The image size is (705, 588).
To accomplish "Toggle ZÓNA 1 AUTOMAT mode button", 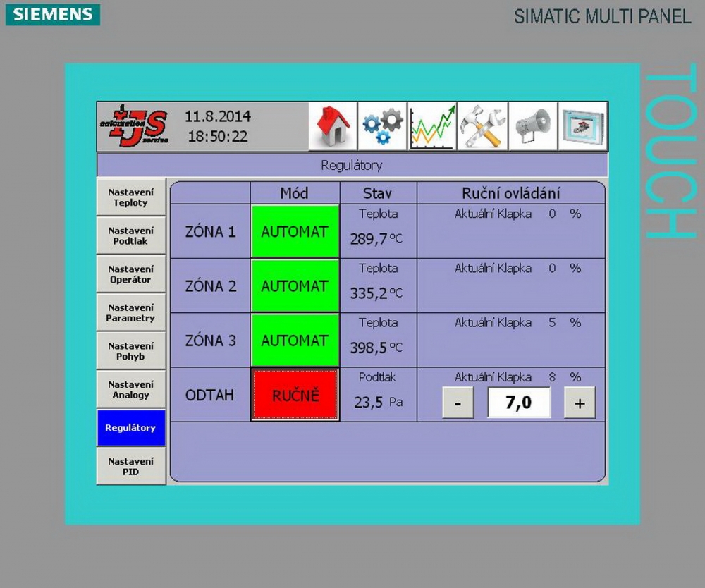I will coord(295,231).
